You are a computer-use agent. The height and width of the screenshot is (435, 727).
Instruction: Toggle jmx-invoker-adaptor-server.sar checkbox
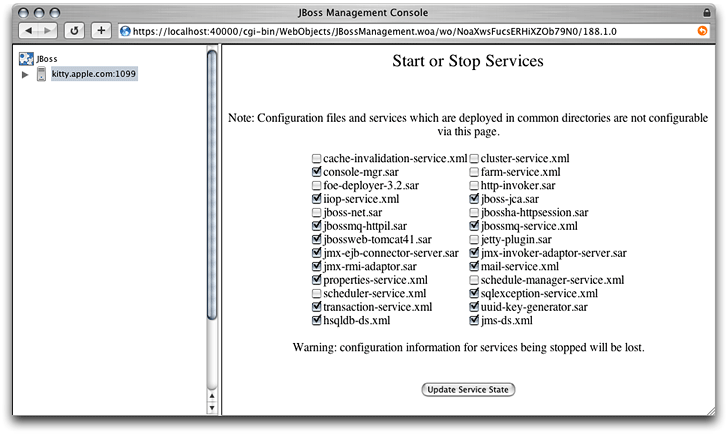[474, 253]
